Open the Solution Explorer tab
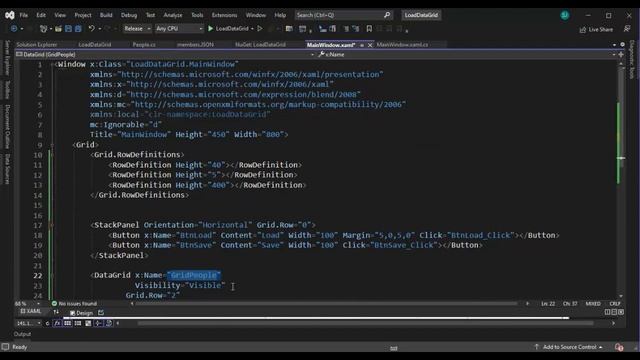This screenshot has width=640, height=360. point(37,44)
